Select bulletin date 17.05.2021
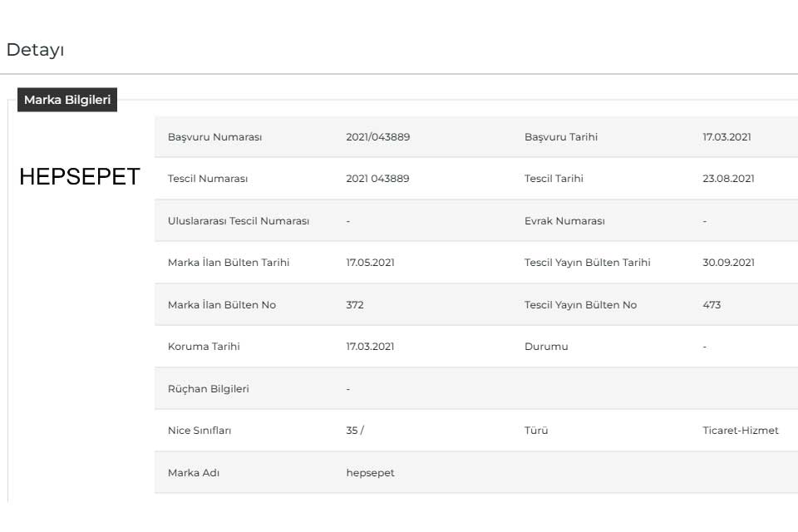Image resolution: width=798 pixels, height=532 pixels. click(x=371, y=263)
